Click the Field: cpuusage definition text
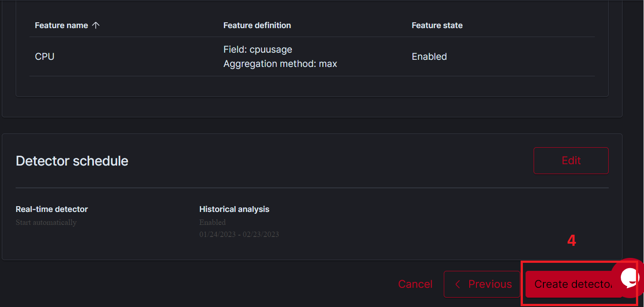Screen dimensions: 644x307 point(258,50)
